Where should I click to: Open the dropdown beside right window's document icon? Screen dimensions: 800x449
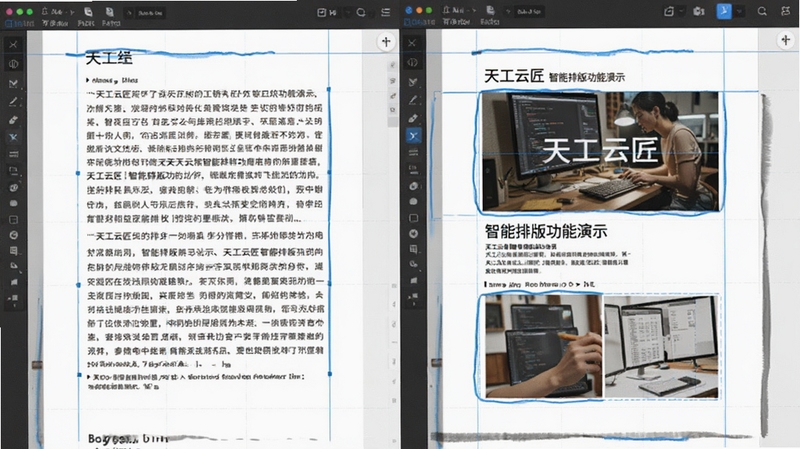pos(682,11)
